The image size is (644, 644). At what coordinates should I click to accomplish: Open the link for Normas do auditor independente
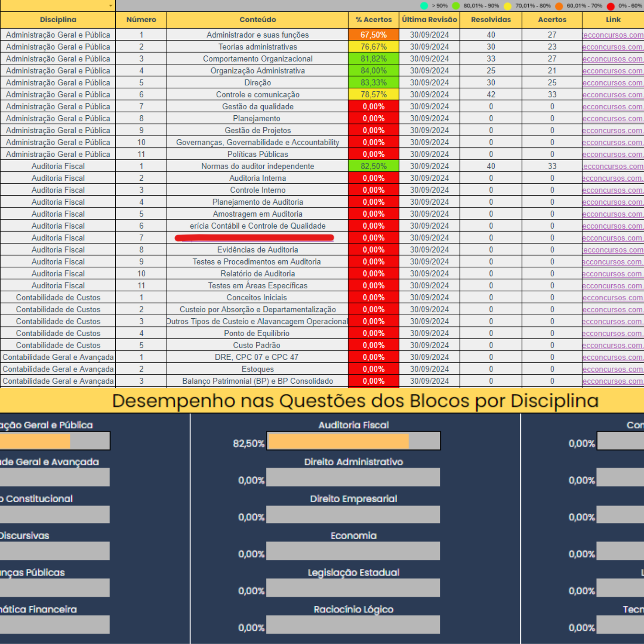[x=613, y=166]
